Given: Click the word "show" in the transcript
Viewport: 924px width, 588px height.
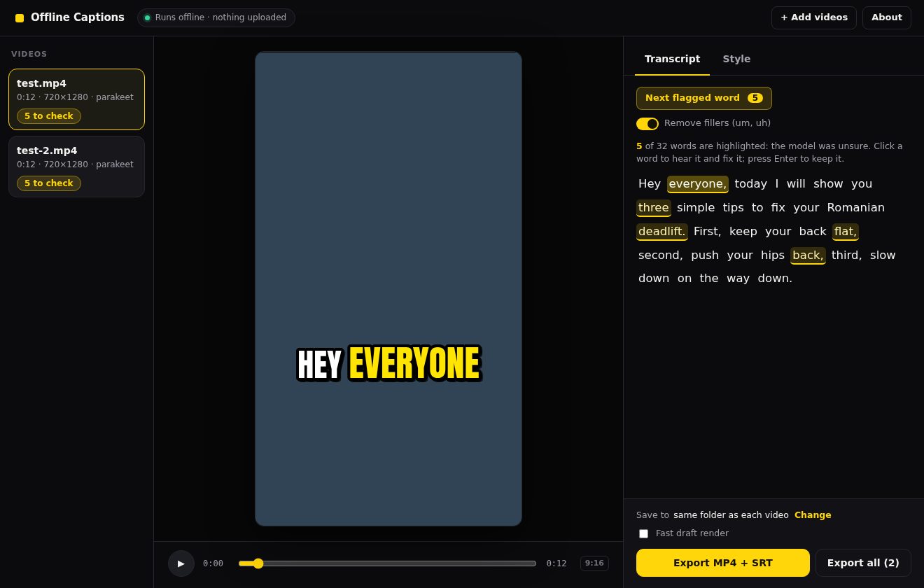Looking at the screenshot, I should pyautogui.click(x=828, y=184).
